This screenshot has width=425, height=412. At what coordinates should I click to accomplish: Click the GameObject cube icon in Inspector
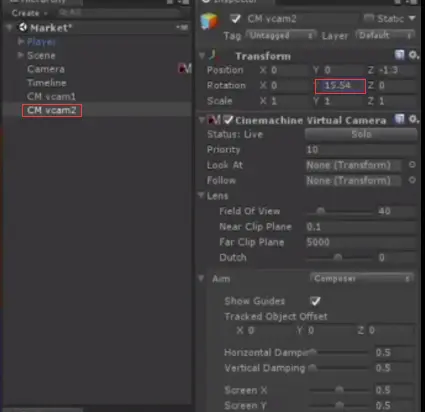[x=209, y=21]
